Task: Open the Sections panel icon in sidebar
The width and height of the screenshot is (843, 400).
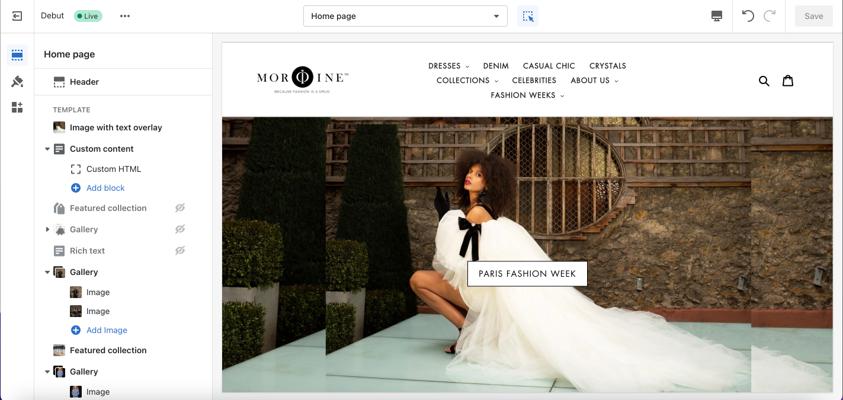Action: point(17,55)
